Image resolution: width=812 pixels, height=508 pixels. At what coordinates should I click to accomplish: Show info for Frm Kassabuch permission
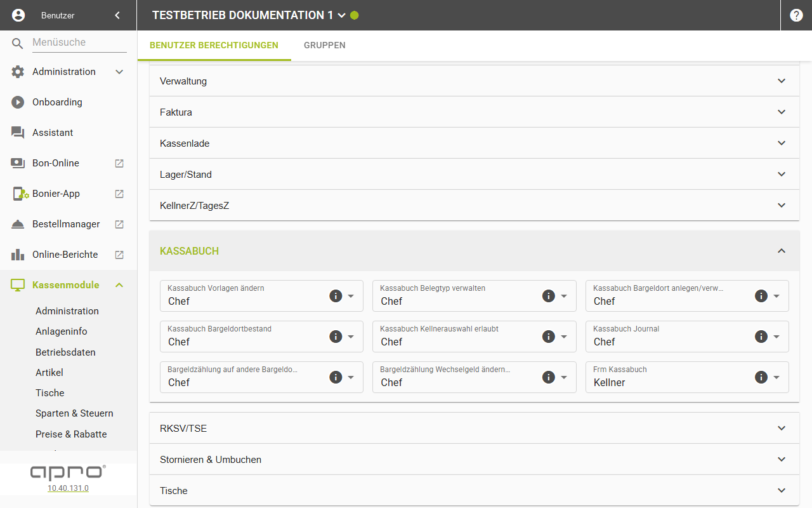pyautogui.click(x=761, y=377)
